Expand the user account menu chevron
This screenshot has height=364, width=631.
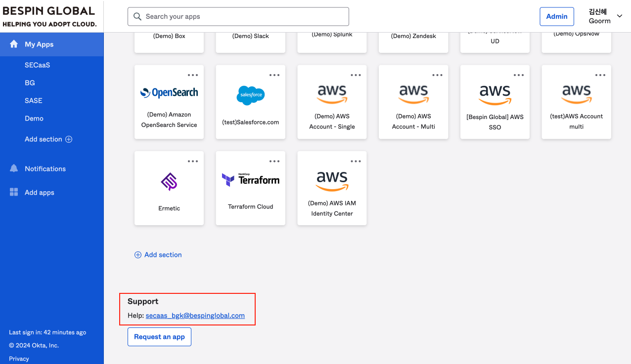(620, 16)
